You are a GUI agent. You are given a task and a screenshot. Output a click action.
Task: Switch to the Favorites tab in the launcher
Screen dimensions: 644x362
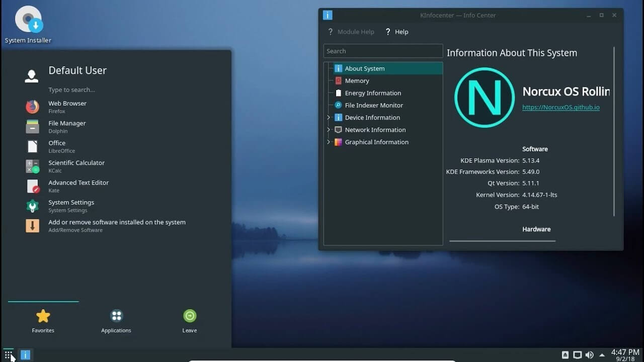tap(43, 321)
